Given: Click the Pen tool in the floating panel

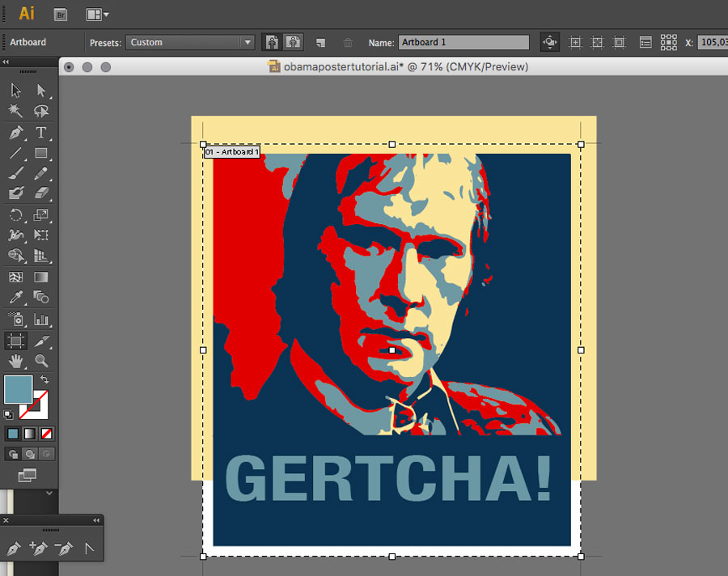Looking at the screenshot, I should [x=13, y=548].
